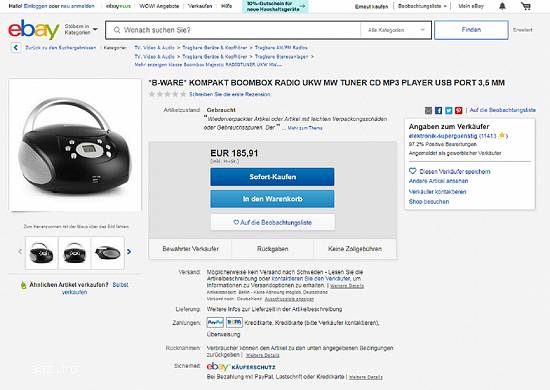The width and height of the screenshot is (550, 390).
Task: Click the Sofort-Kaufen button
Action: click(x=272, y=177)
